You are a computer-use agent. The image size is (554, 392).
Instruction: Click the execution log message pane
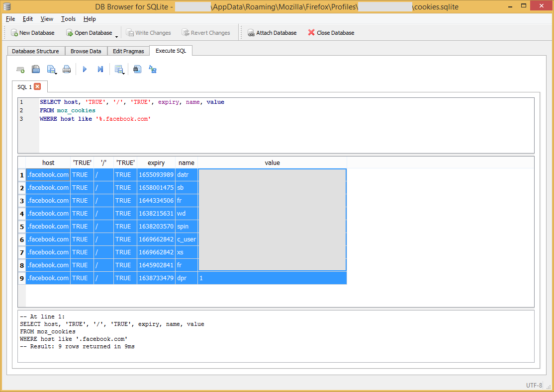tap(276, 336)
